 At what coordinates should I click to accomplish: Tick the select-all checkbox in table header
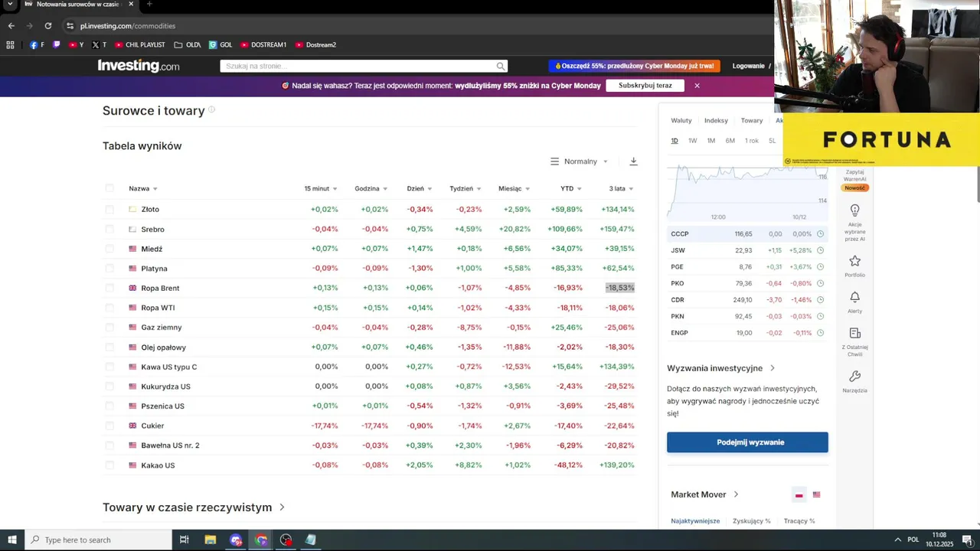tap(109, 188)
